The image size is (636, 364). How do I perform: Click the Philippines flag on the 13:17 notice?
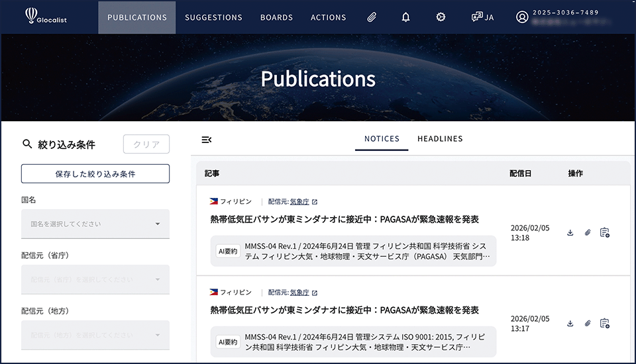214,292
